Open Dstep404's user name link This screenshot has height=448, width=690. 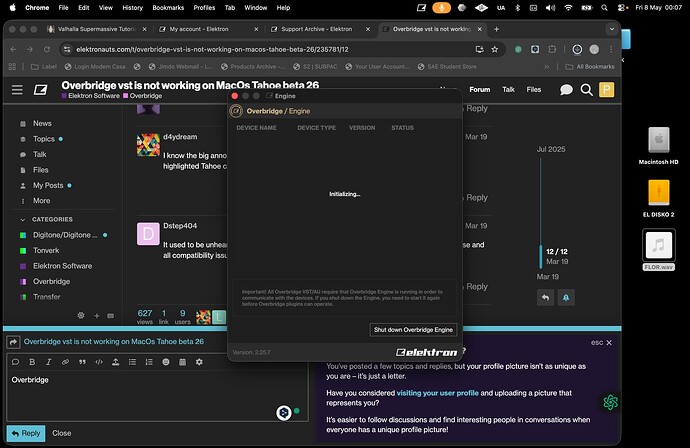[x=180, y=226]
